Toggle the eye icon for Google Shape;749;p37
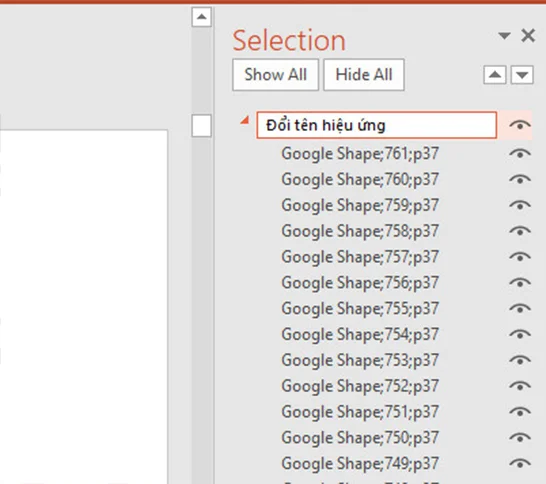 coord(520,463)
